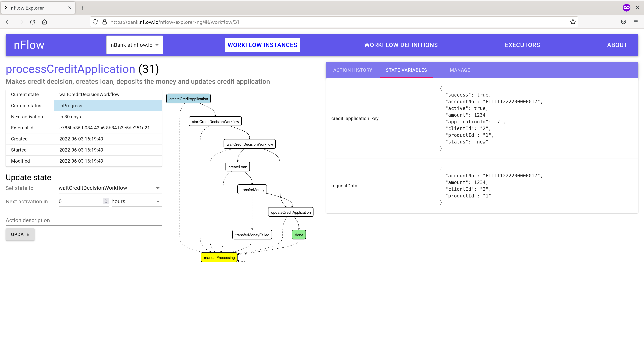The height and width of the screenshot is (352, 644).
Task: Open the Manage tab
Action: 460,70
